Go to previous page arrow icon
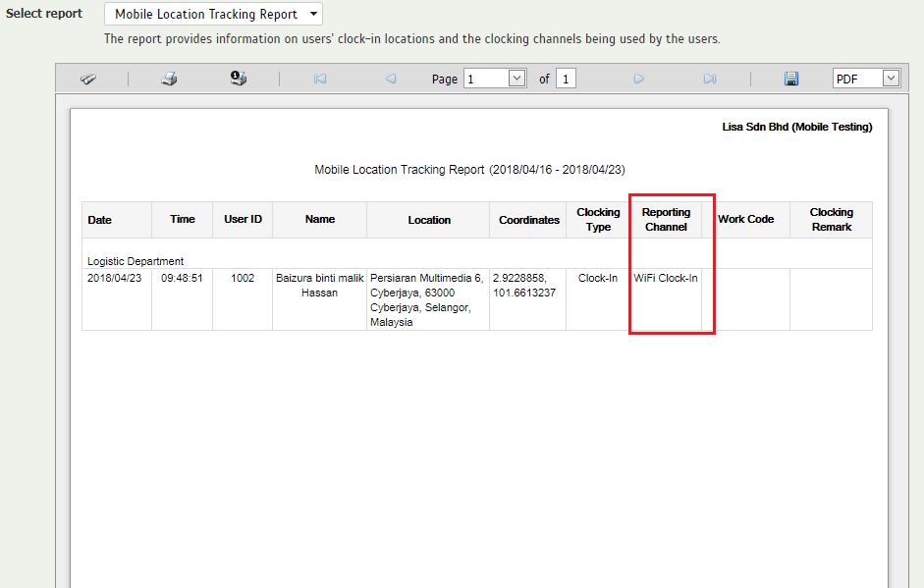The width and height of the screenshot is (924, 588). tap(391, 79)
